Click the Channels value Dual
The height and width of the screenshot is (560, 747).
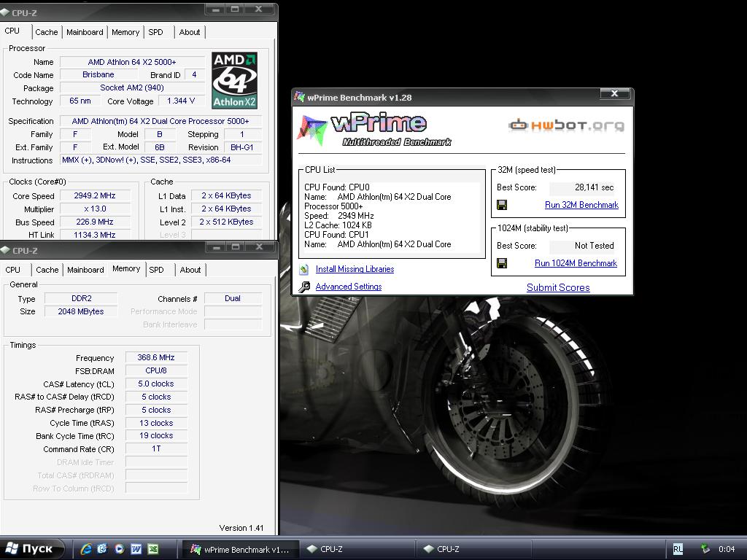tap(233, 298)
